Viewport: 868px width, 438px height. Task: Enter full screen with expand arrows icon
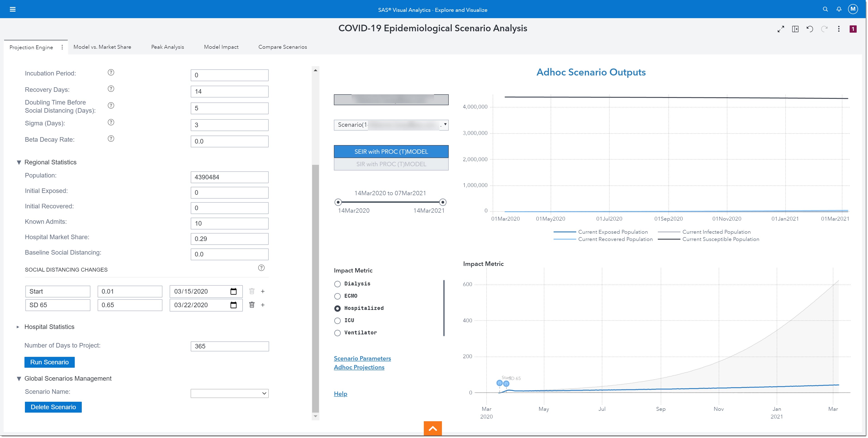(781, 29)
